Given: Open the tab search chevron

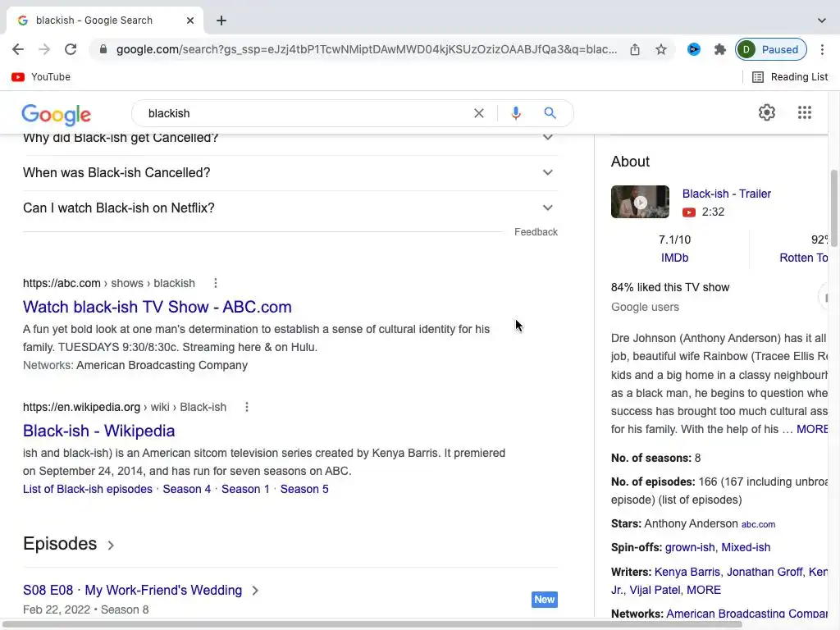Looking at the screenshot, I should click(822, 21).
